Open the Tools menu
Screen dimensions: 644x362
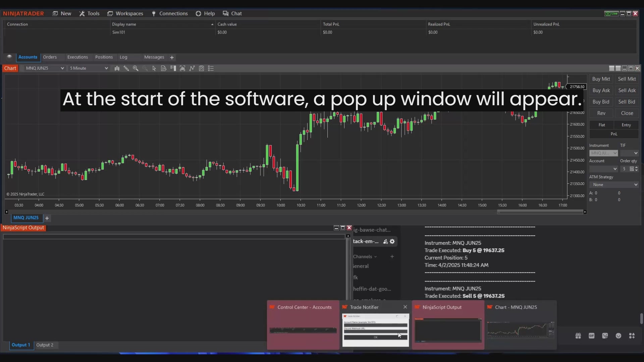pos(89,13)
